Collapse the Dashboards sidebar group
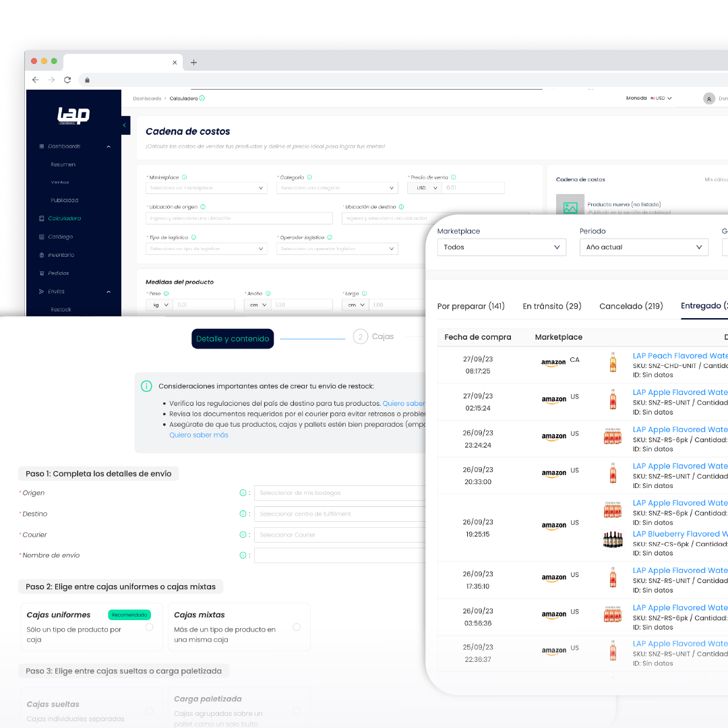The height and width of the screenshot is (728, 728). coord(108,146)
